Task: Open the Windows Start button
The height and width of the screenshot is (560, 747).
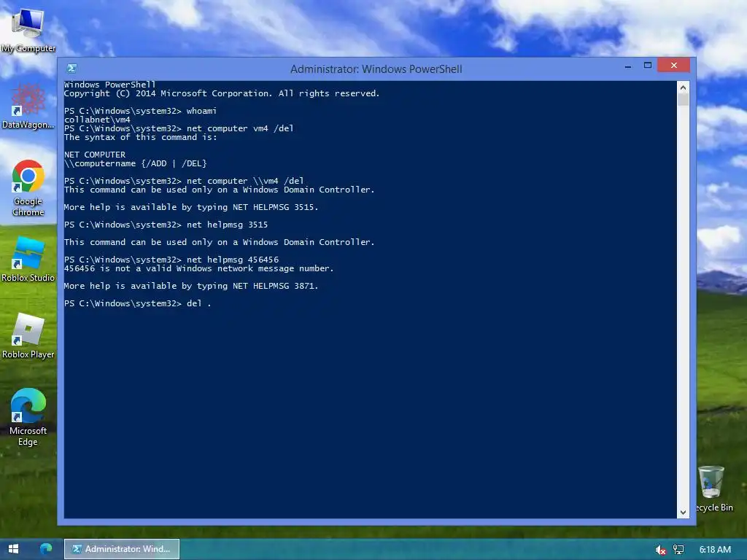Action: pos(13,549)
